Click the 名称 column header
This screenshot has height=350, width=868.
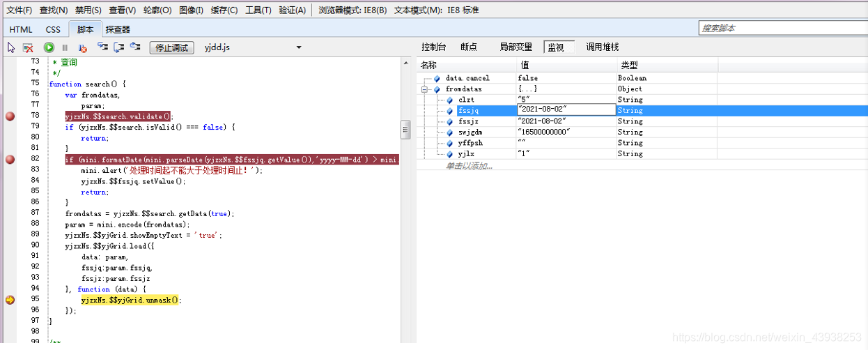click(x=466, y=65)
